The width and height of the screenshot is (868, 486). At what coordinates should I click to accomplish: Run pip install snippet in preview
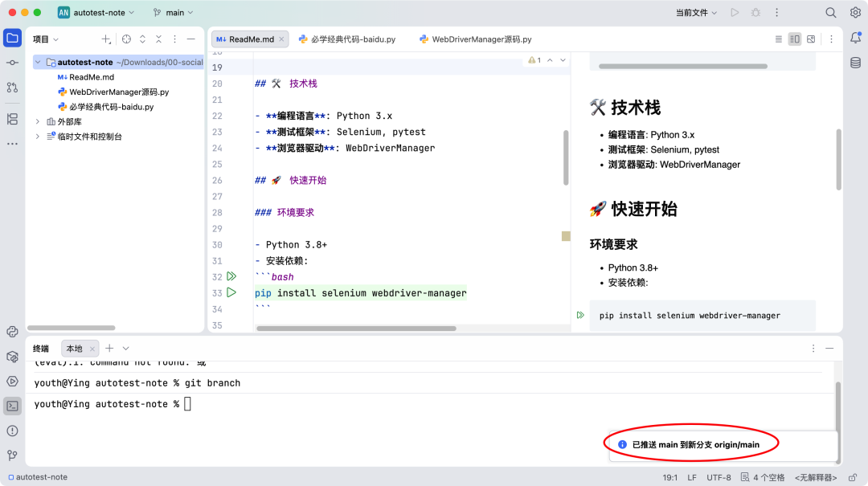(x=580, y=315)
